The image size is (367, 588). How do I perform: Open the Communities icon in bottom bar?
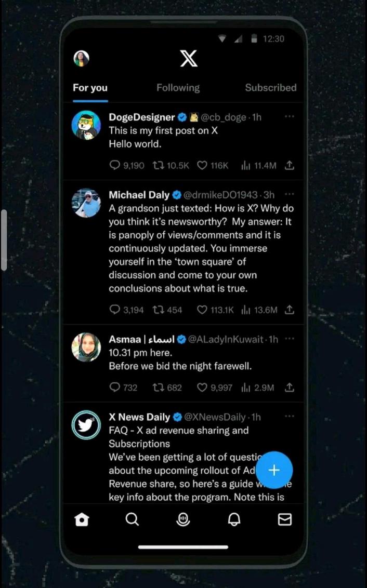coord(183,519)
